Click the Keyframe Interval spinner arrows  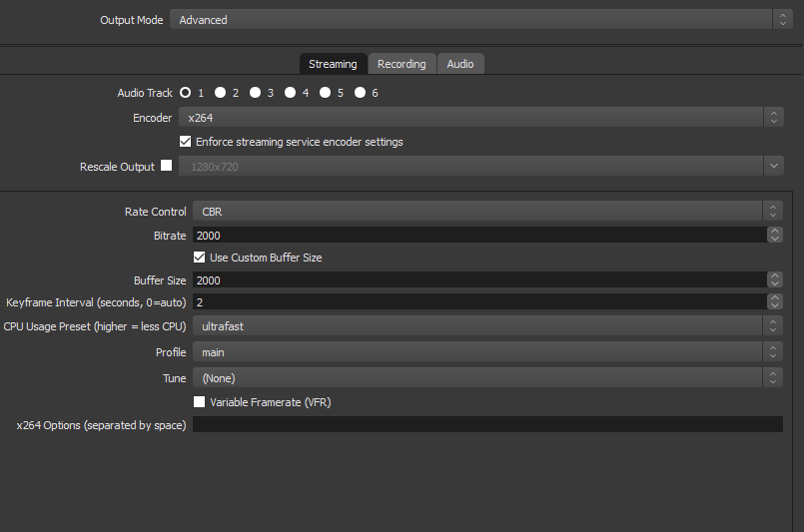(x=775, y=302)
